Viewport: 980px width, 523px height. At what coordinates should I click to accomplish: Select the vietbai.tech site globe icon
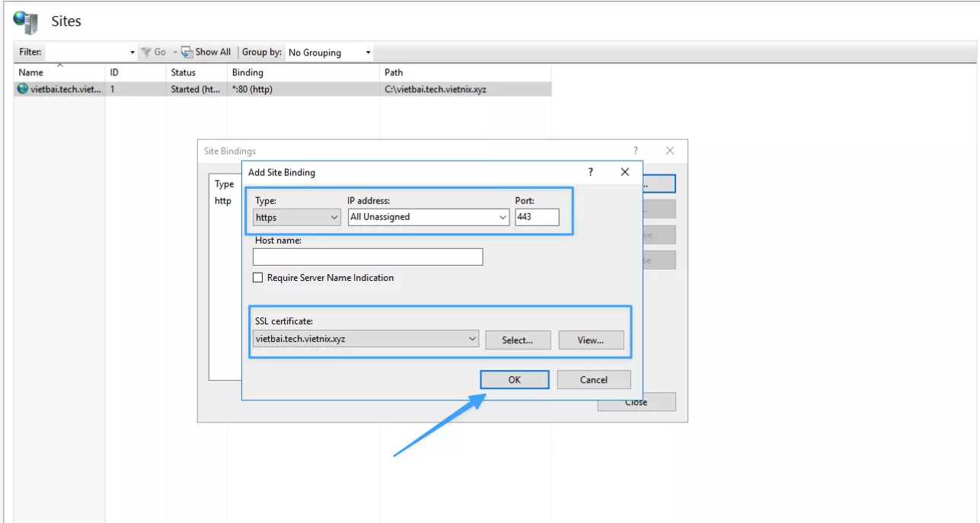[x=23, y=89]
